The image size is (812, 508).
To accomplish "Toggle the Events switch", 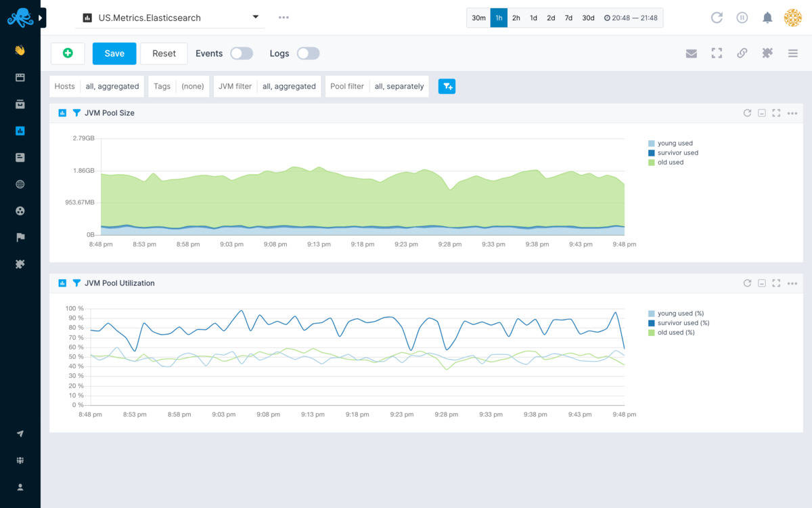I will (x=242, y=54).
